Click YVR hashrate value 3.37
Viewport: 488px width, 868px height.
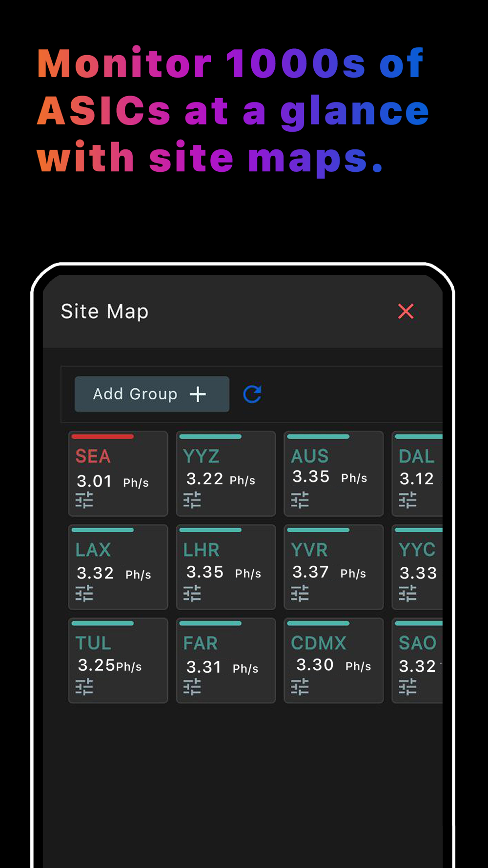tap(311, 572)
